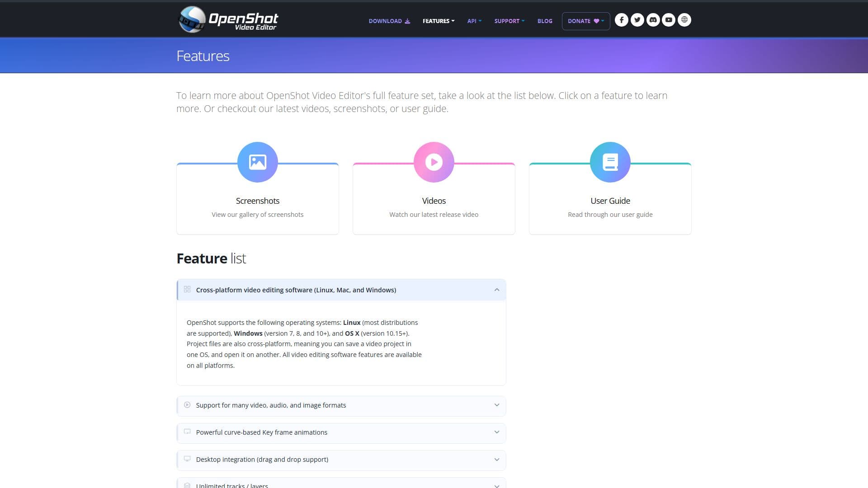This screenshot has height=488, width=868.
Task: Expand Powerful curve-based Key frame animations
Action: (341, 433)
